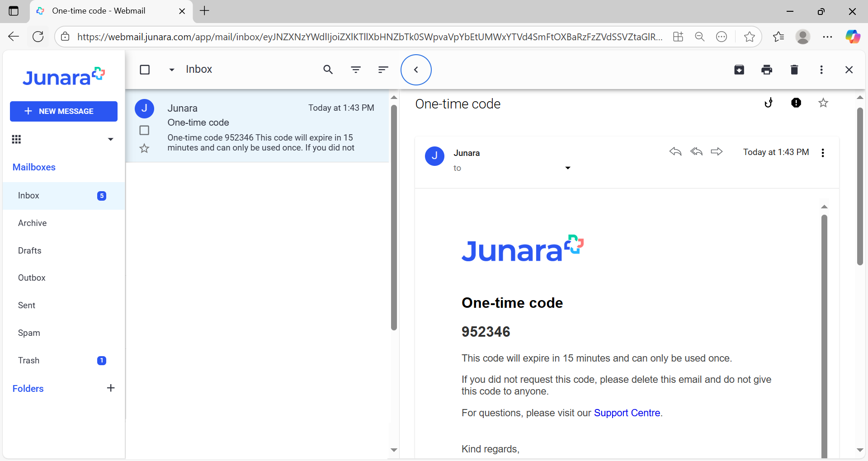The width and height of the screenshot is (868, 461).
Task: Compose with the NEW MESSAGE button
Action: 64,111
